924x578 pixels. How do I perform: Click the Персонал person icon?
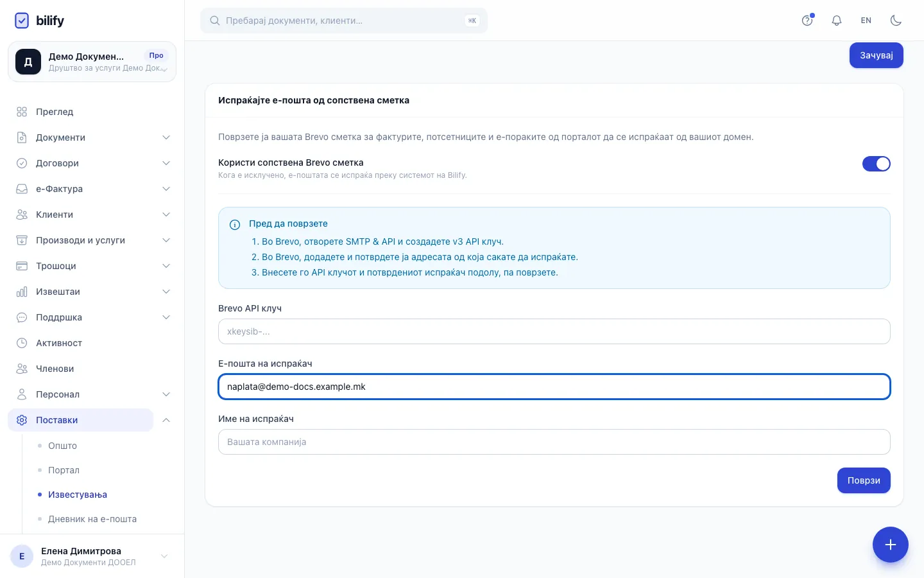tap(22, 394)
